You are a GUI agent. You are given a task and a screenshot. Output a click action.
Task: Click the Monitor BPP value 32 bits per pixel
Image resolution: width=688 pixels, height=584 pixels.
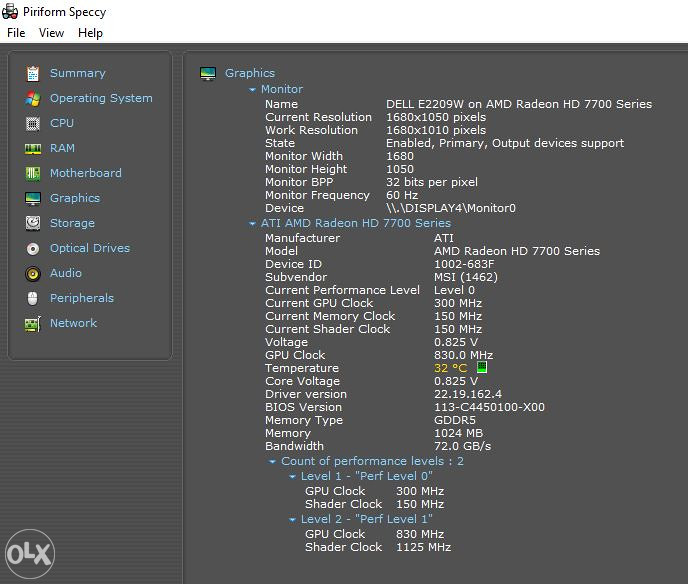tap(432, 182)
